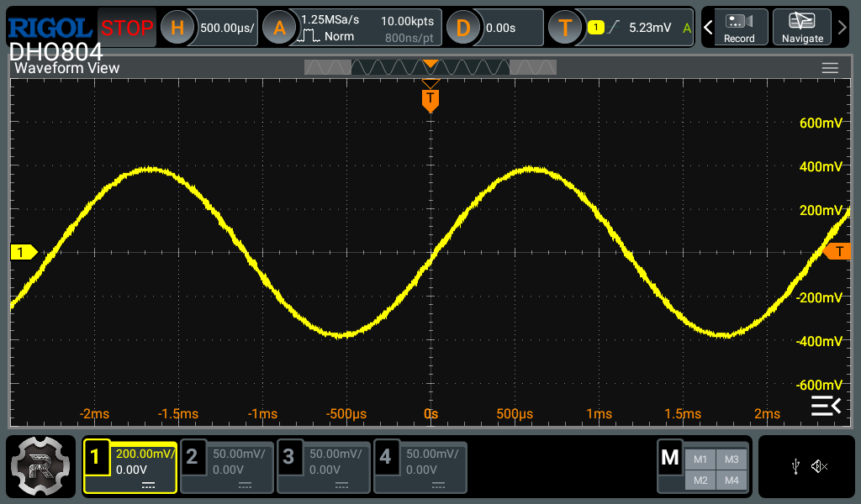Select the orange trigger position T marker

[x=430, y=100]
